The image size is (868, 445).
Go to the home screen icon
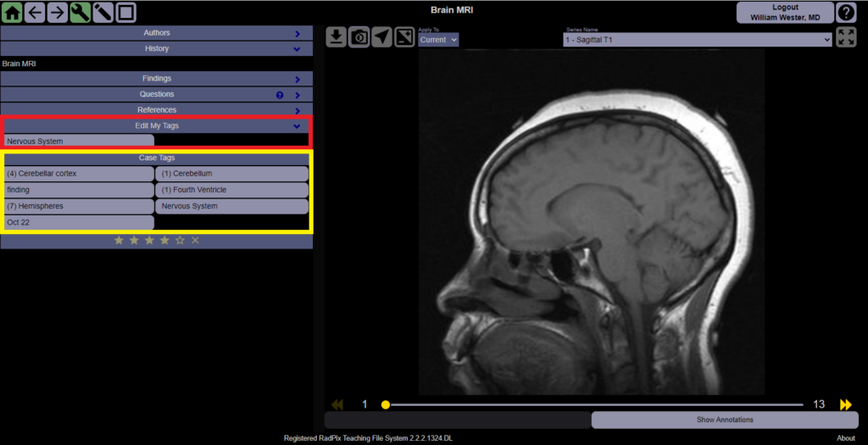[12, 12]
